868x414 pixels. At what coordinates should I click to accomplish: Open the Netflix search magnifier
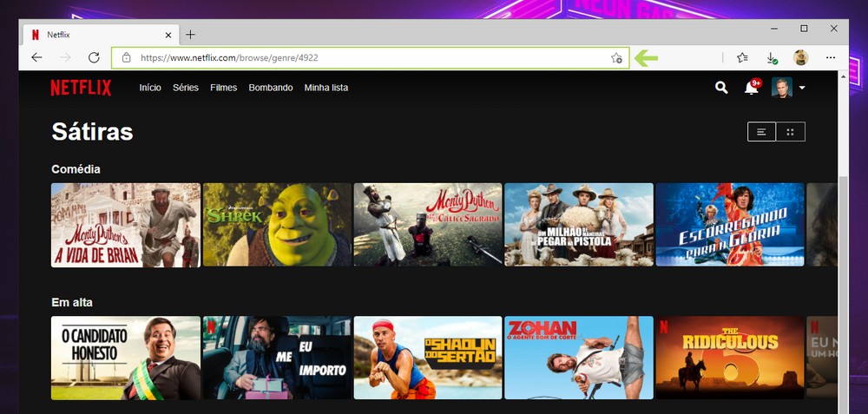click(721, 88)
